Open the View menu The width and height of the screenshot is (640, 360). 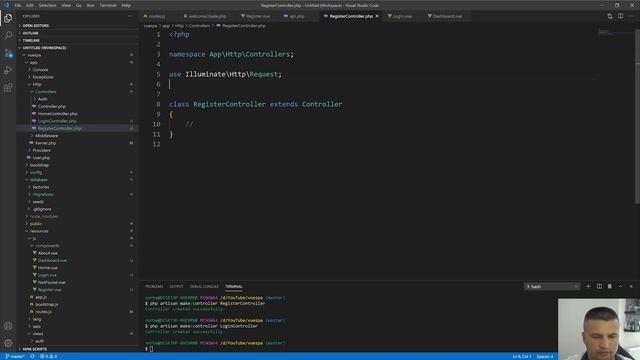tap(66, 5)
